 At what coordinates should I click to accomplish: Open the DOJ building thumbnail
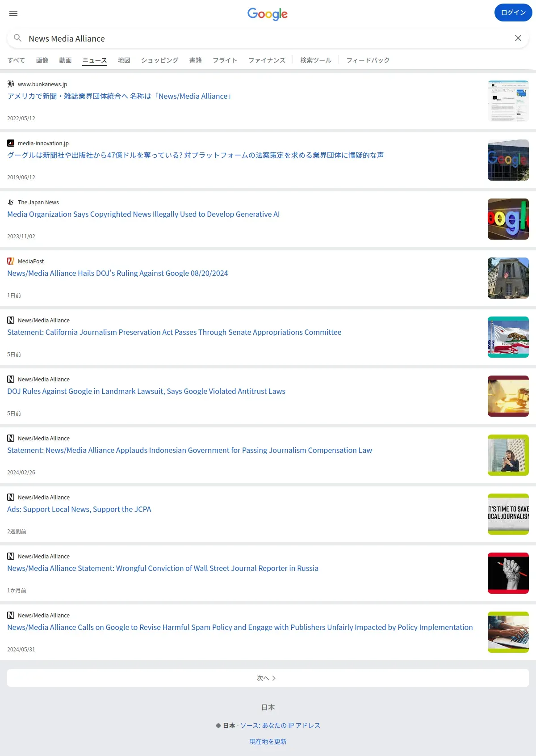508,278
